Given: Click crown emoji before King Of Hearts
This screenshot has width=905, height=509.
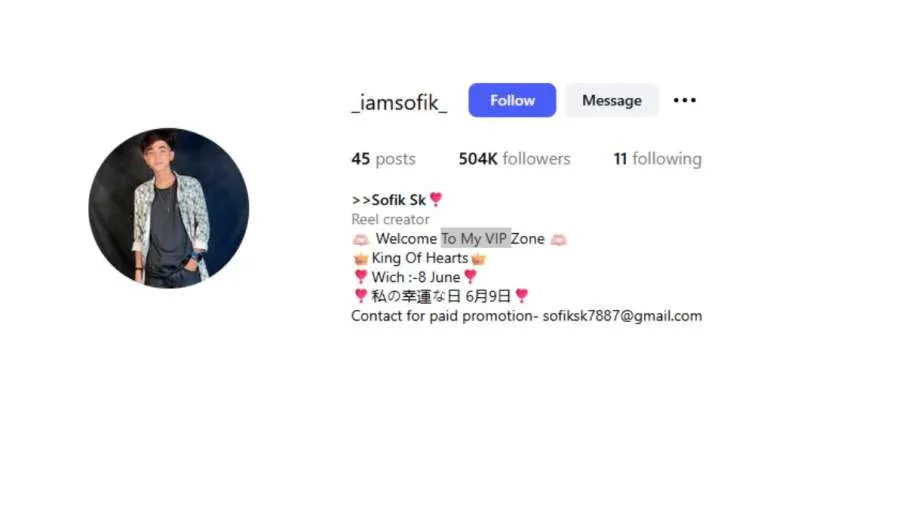Looking at the screenshot, I should [x=361, y=259].
